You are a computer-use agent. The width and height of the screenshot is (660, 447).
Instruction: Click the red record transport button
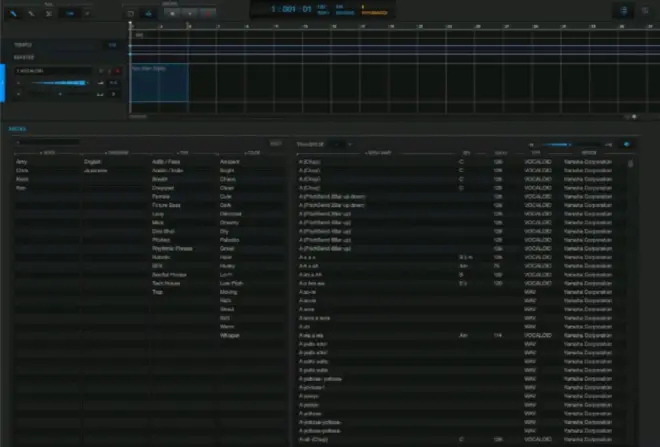tap(208, 13)
